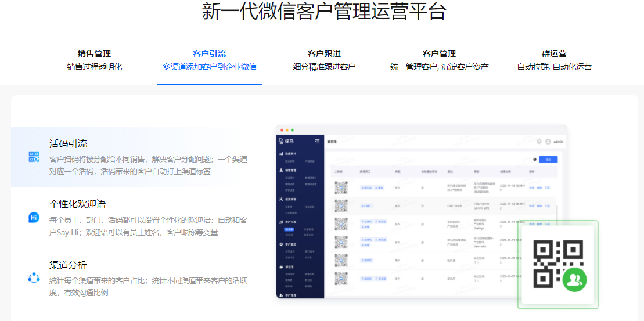This screenshot has width=644, height=321.
Task: Click 数据统计 in the preview sidebar
Action: pyautogui.click(x=291, y=153)
